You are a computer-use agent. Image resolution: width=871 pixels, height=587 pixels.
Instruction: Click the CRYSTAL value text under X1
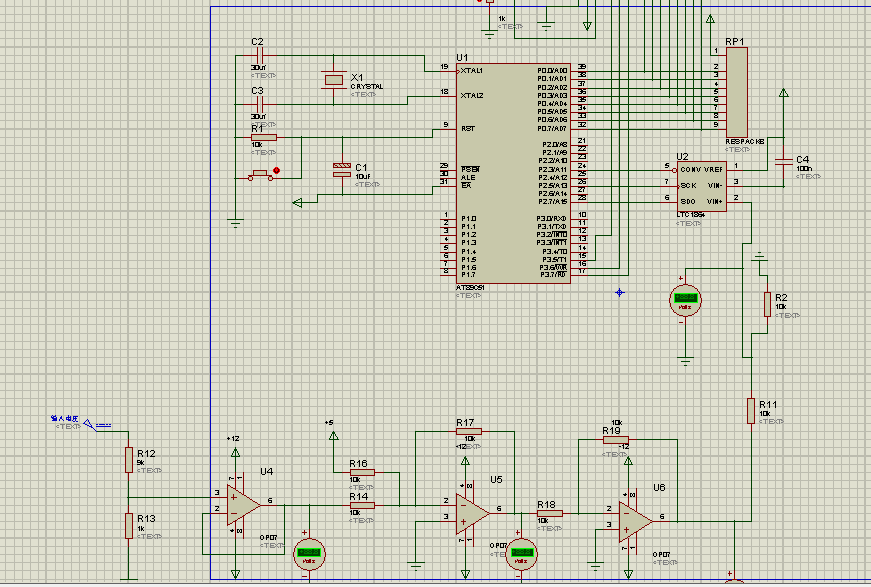(x=367, y=87)
